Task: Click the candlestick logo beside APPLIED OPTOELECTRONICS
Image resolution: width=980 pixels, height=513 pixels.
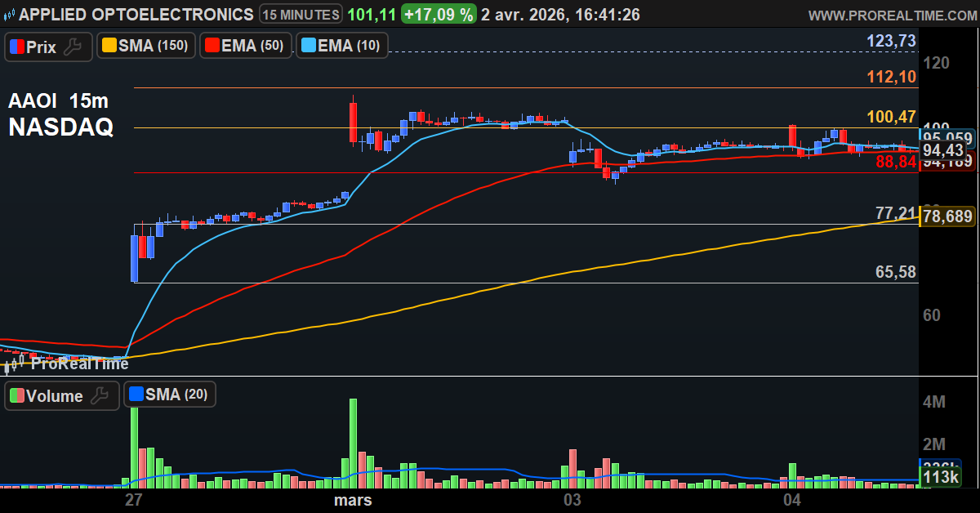Action: click(10, 14)
